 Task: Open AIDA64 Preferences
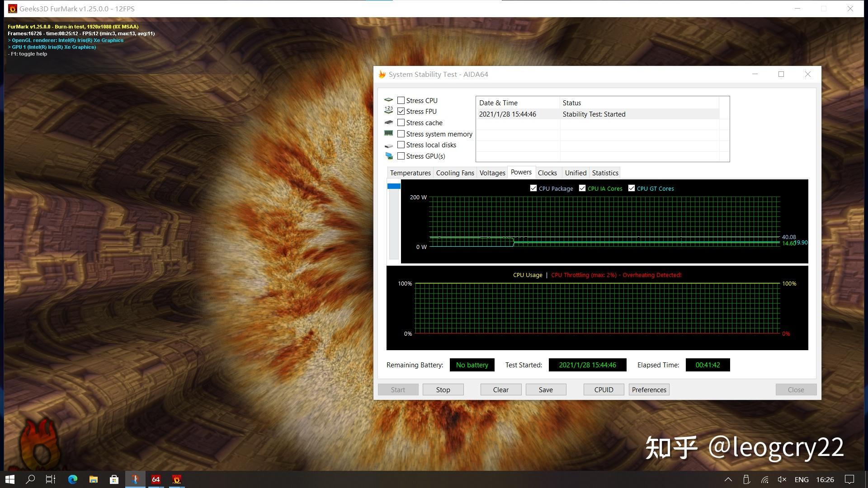coord(649,389)
